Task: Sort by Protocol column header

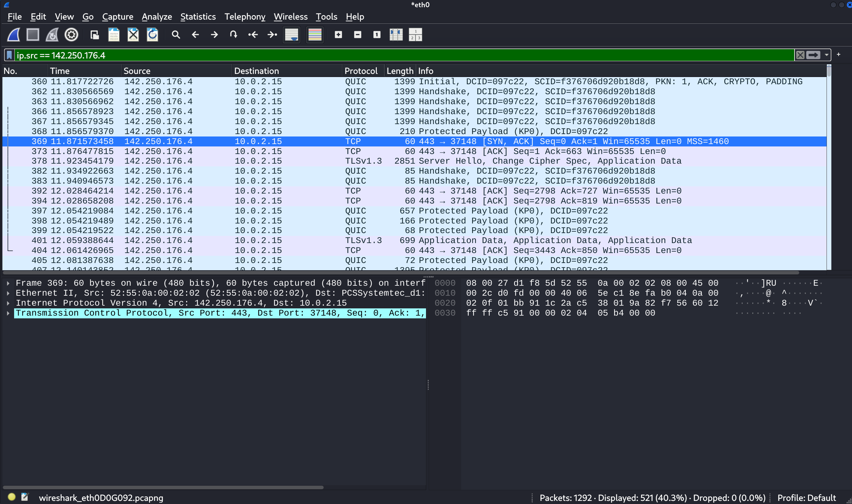Action: [363, 71]
